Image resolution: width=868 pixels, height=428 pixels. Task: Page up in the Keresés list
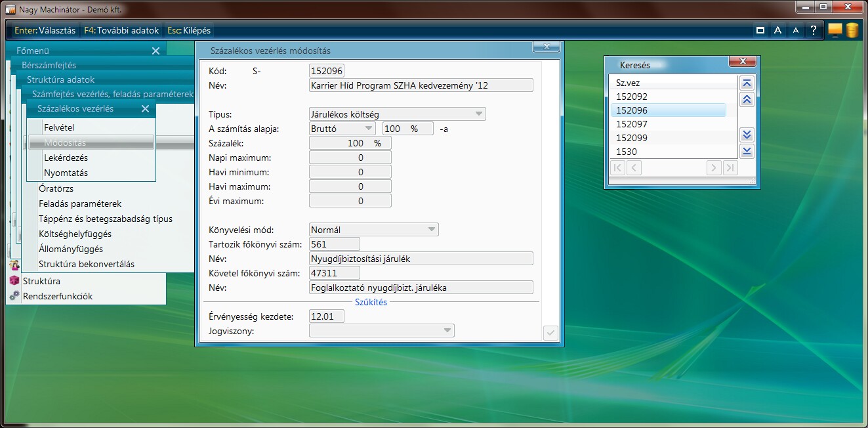[747, 100]
